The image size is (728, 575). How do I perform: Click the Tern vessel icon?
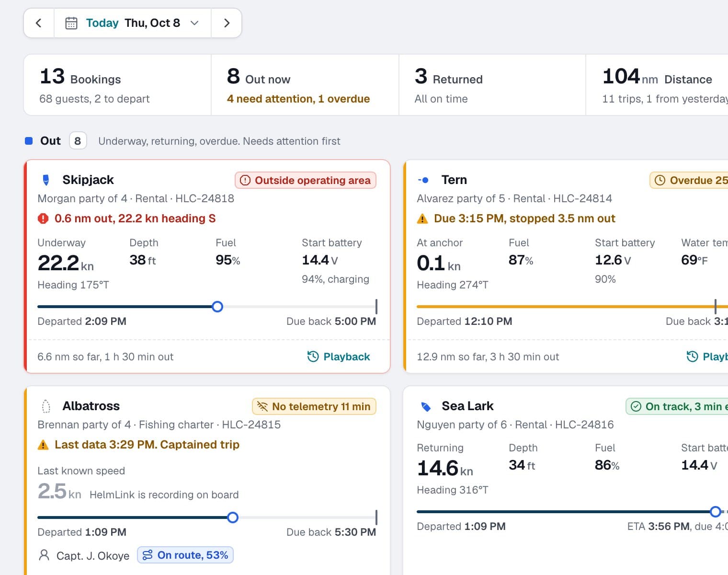point(423,180)
